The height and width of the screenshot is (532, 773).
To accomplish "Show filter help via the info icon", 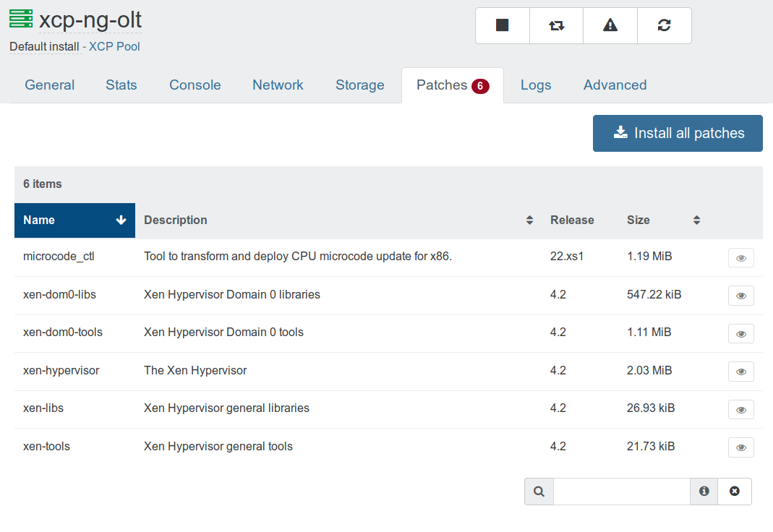I will pyautogui.click(x=704, y=492).
